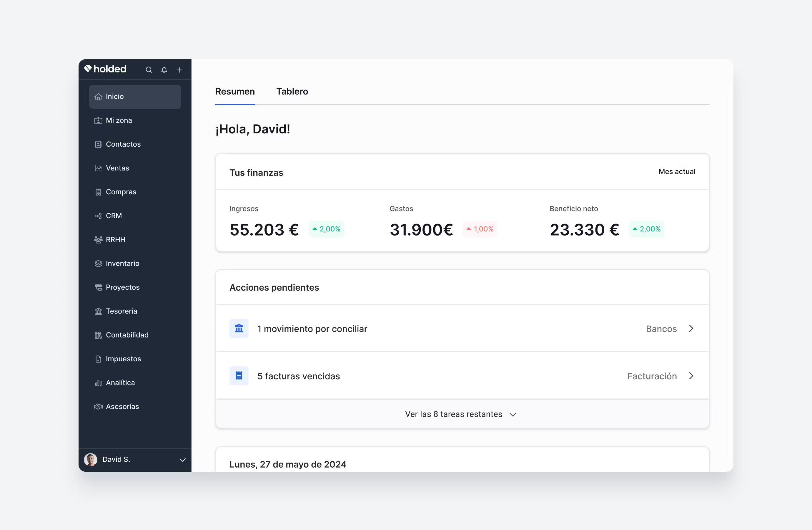
Task: Click the plus create icon
Action: [179, 70]
